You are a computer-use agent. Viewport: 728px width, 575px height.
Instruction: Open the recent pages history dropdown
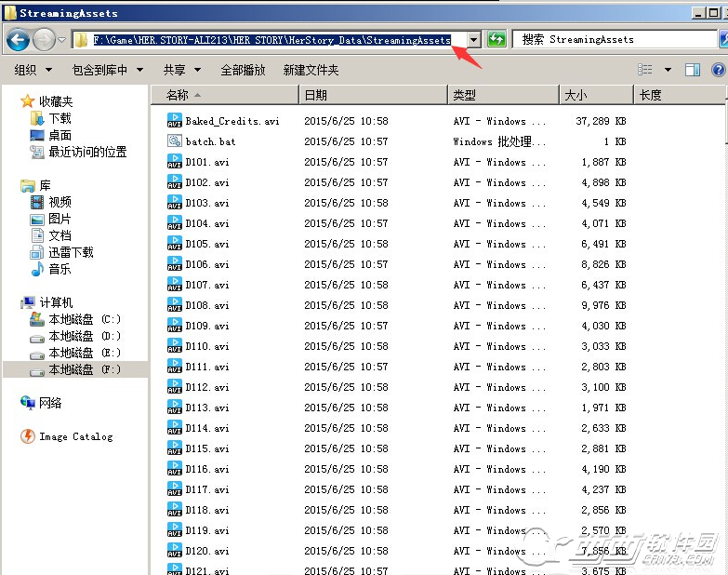pyautogui.click(x=61, y=40)
